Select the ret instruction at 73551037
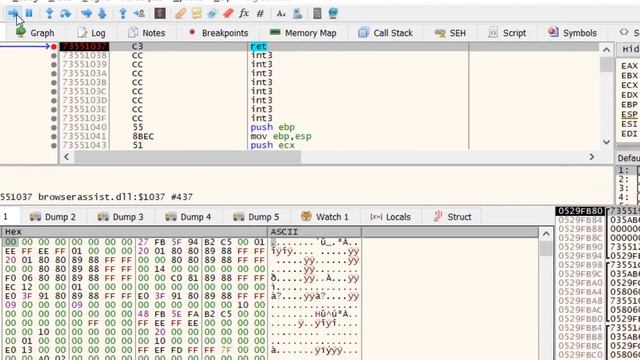The width and height of the screenshot is (640, 360). 259,47
